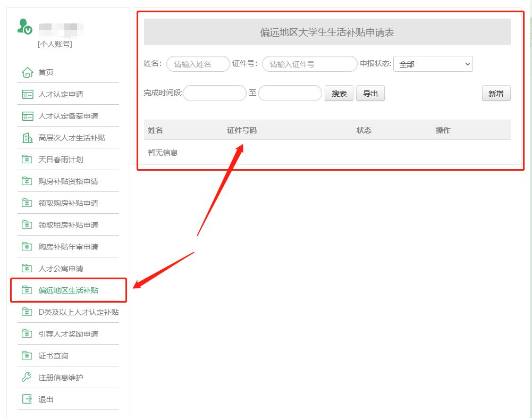This screenshot has width=532, height=418.
Task: Click the folder icon beside 证书查询
Action: click(x=27, y=356)
